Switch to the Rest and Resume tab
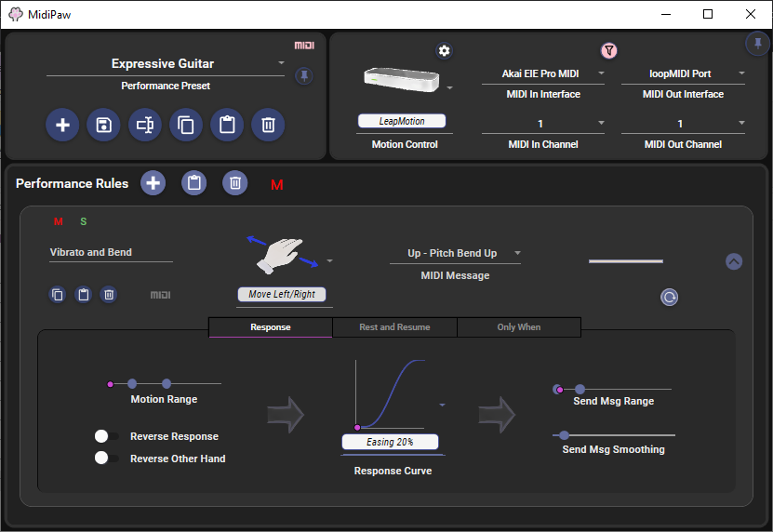The image size is (773, 532). click(394, 327)
